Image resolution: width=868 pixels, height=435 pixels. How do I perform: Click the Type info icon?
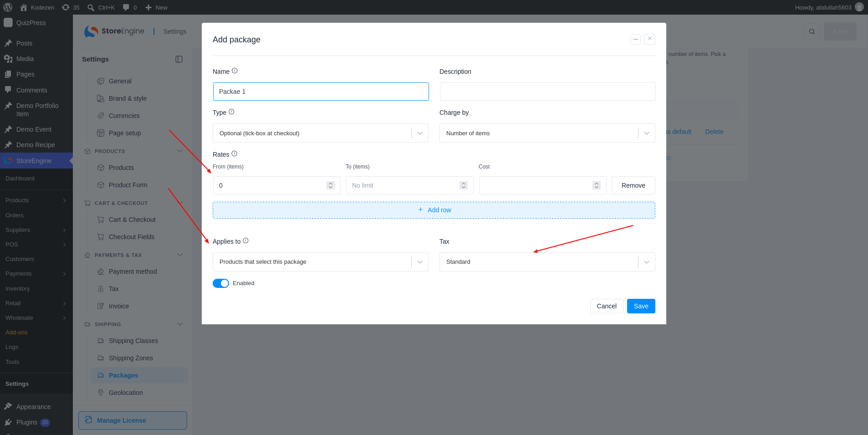[x=231, y=112]
